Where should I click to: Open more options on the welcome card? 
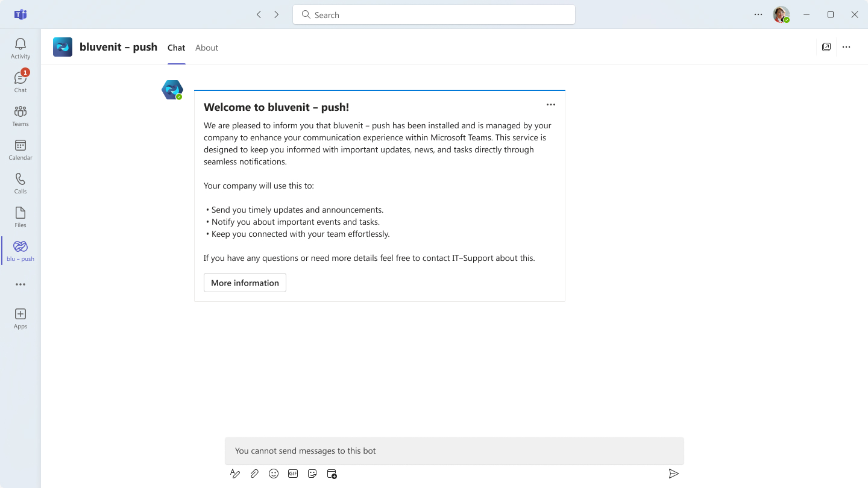point(551,104)
